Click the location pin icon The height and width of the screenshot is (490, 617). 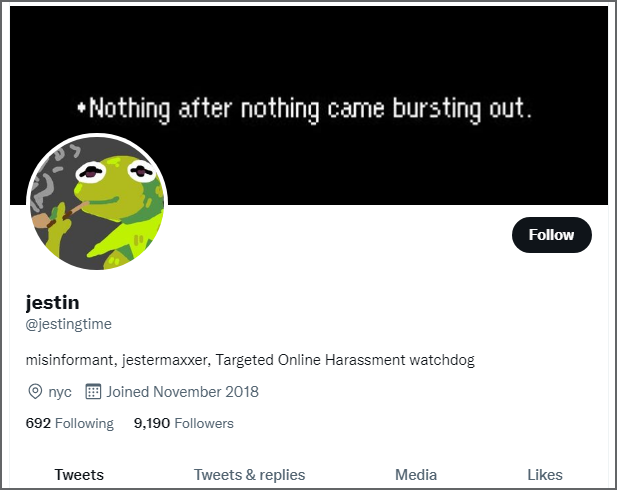point(35,392)
